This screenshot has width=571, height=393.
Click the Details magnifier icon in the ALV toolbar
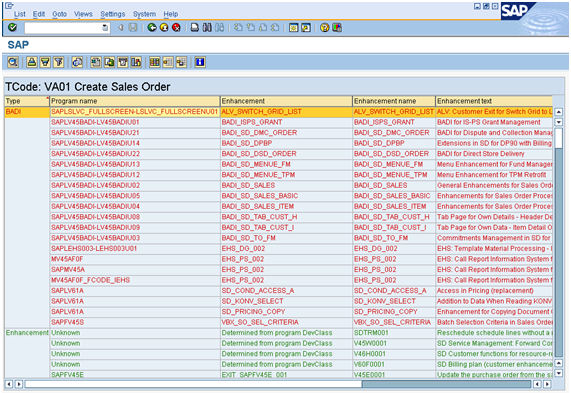coord(13,62)
